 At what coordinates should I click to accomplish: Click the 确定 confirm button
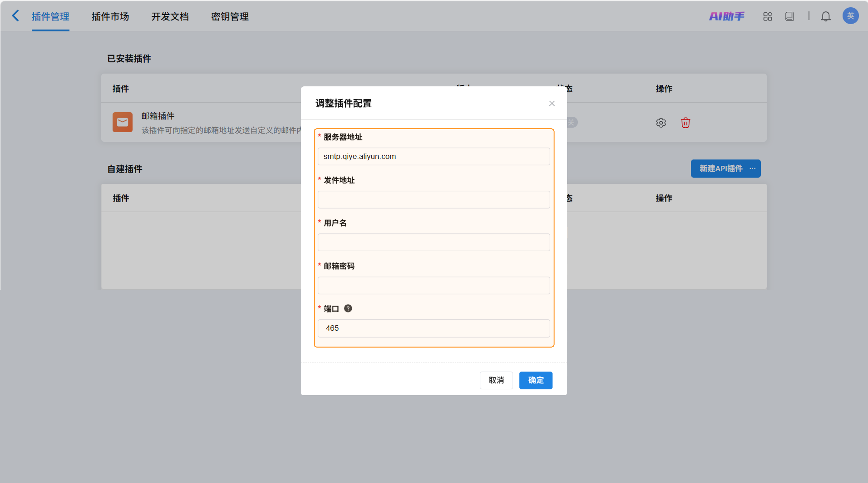tap(535, 381)
